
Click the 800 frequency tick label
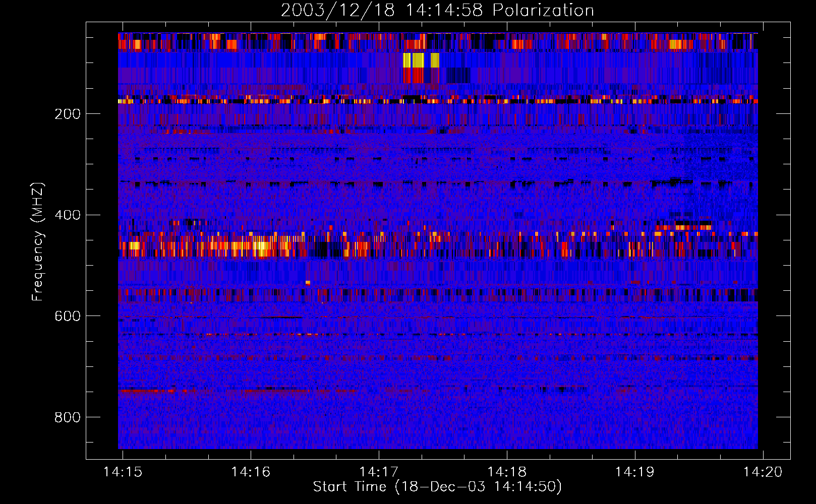coord(68,417)
